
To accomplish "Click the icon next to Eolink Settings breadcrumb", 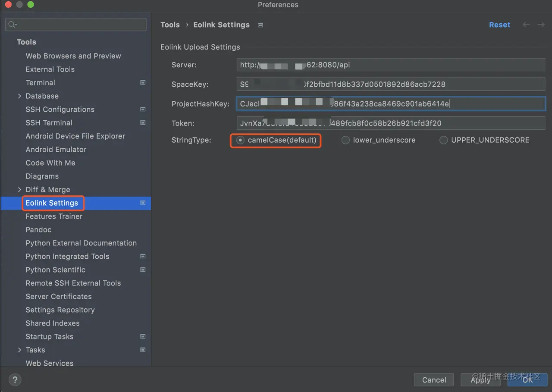I will (260, 25).
